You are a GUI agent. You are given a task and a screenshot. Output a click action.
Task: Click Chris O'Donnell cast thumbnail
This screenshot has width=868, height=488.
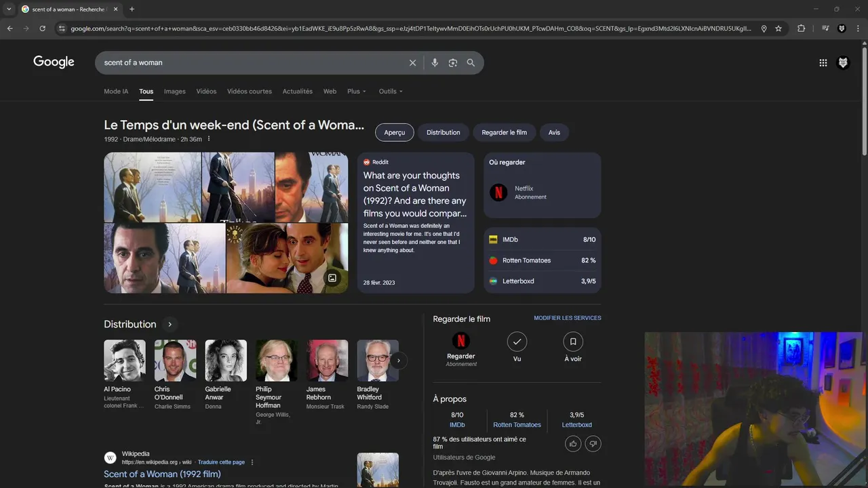(175, 361)
